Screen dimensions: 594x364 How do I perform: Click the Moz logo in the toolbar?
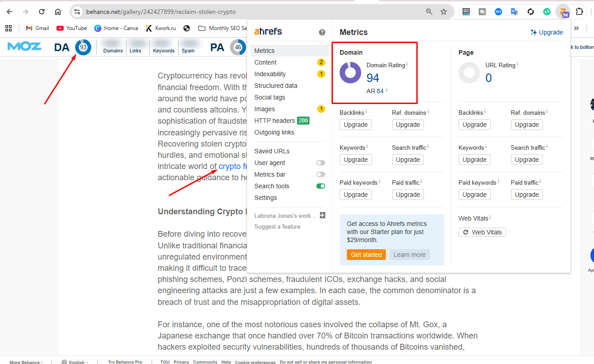tap(24, 46)
